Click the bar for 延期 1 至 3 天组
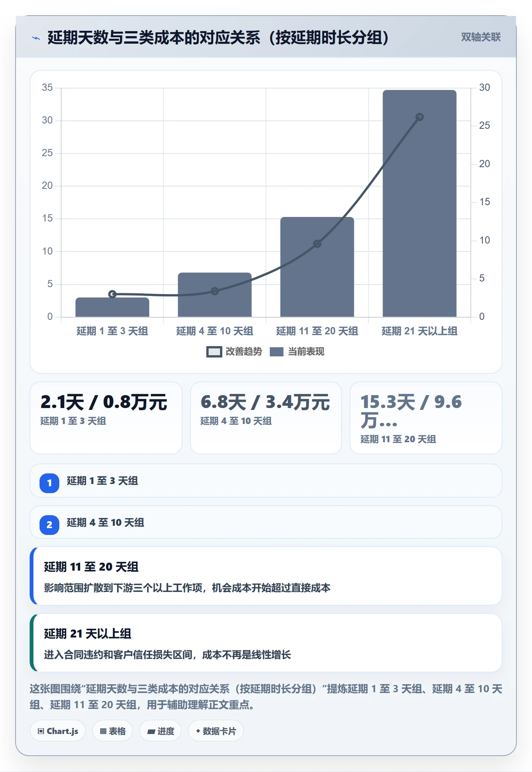Screen dimensions: 532x772 coord(112,307)
